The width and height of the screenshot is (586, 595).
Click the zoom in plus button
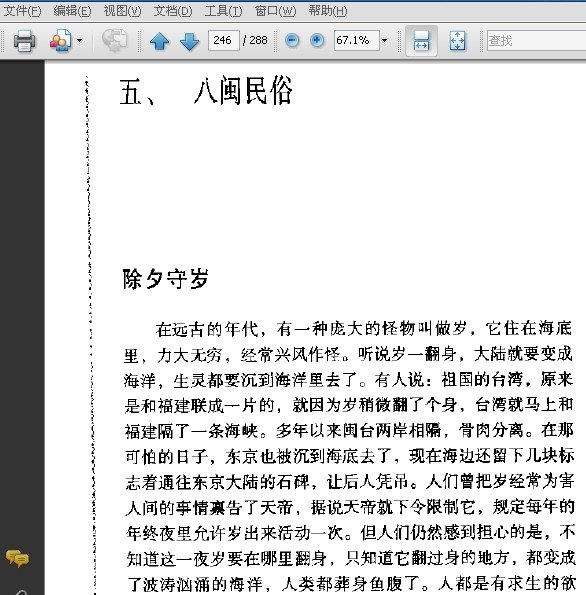(x=317, y=40)
